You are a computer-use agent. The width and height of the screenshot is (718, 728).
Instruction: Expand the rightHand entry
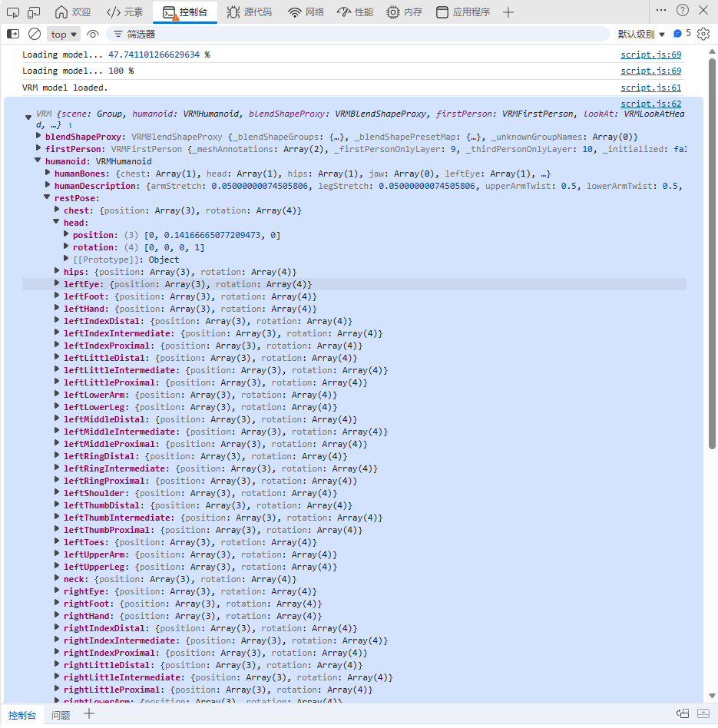(x=57, y=614)
